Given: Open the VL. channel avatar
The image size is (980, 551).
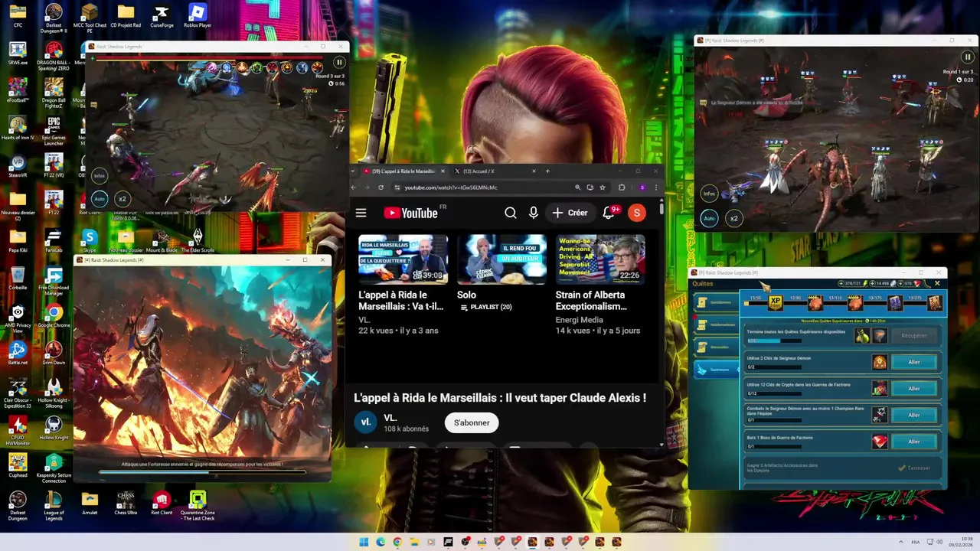Looking at the screenshot, I should click(366, 422).
